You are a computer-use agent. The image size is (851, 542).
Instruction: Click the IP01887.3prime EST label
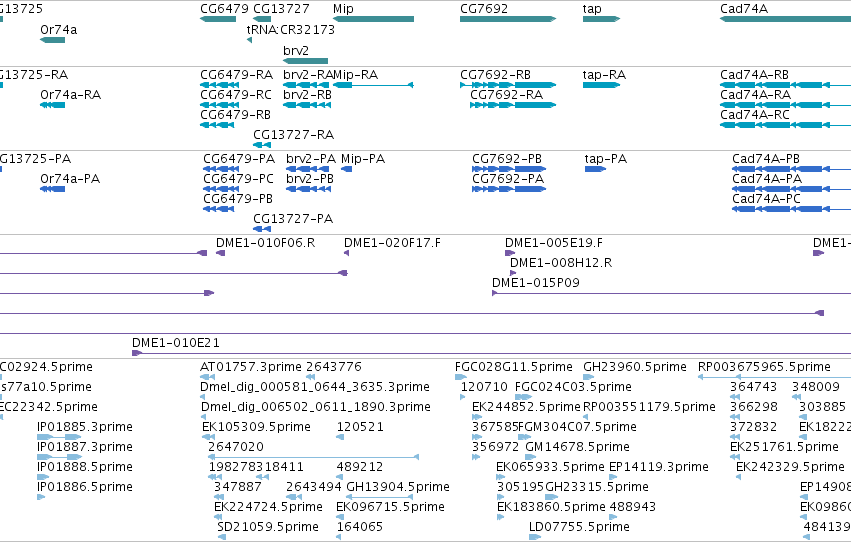click(x=85, y=447)
